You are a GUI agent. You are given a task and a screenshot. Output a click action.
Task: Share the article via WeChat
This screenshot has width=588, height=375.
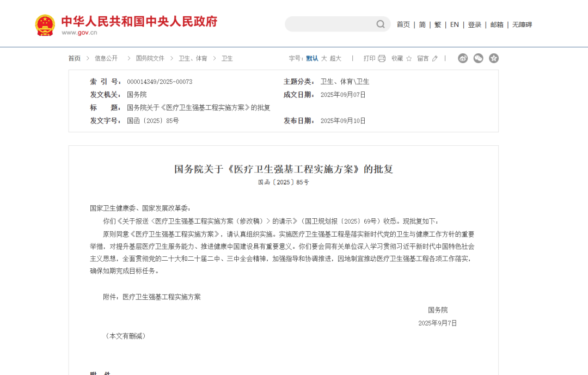click(478, 58)
